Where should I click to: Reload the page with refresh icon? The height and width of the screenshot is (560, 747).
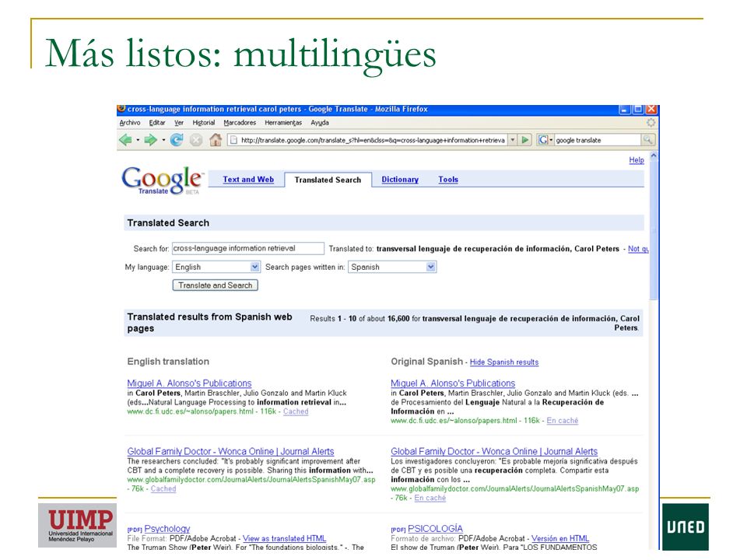click(177, 140)
